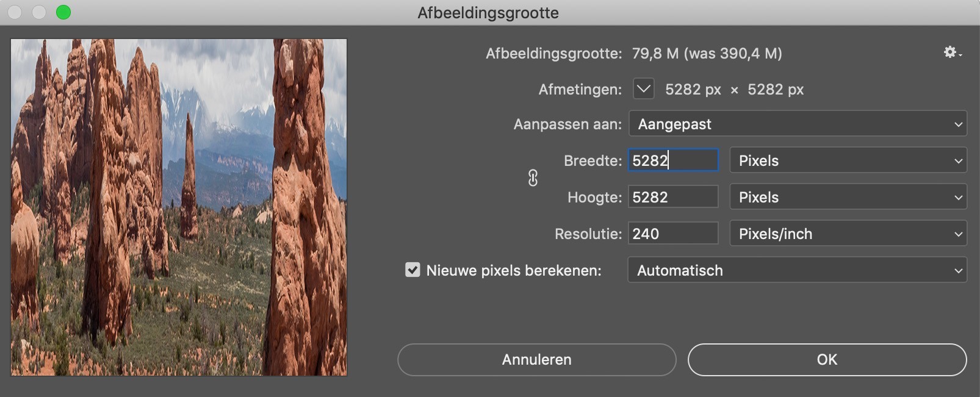Open the Aanpassen aan preset dropdown
980x397 pixels.
[x=797, y=124]
